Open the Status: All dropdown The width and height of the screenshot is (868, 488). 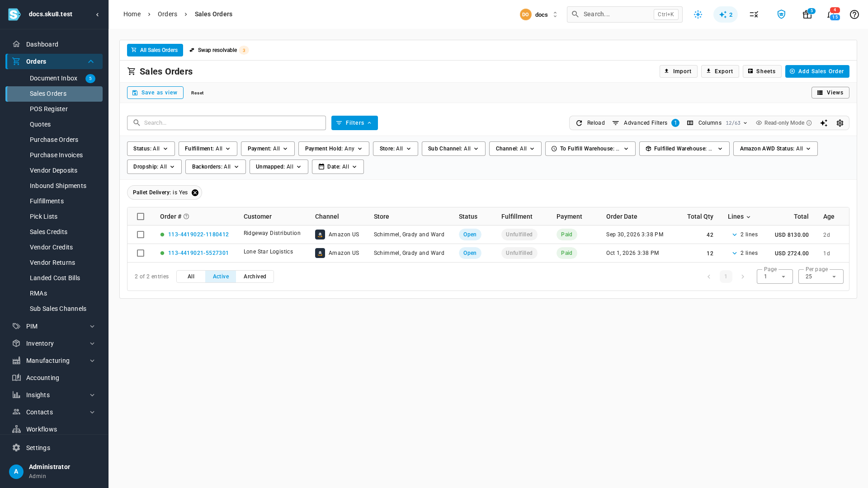151,149
